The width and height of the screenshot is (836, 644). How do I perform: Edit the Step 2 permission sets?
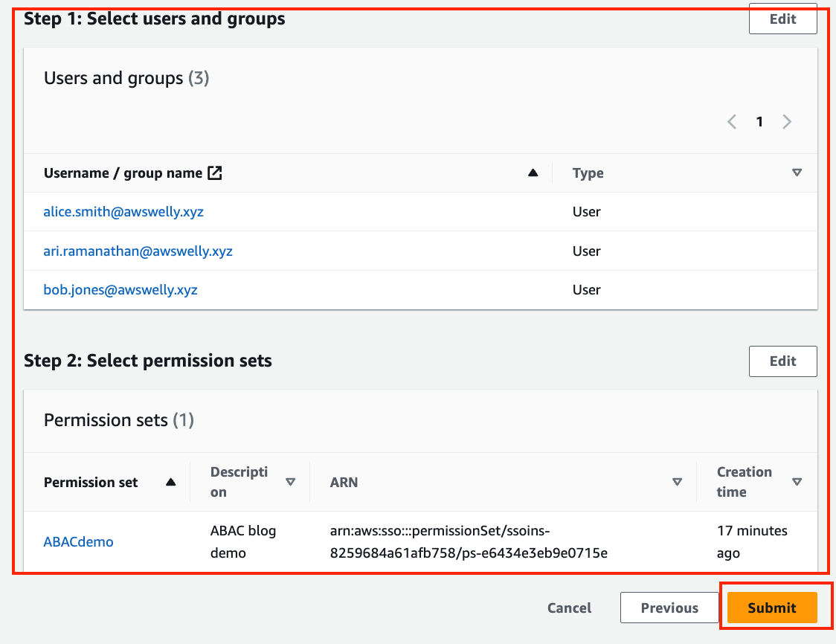tap(782, 361)
